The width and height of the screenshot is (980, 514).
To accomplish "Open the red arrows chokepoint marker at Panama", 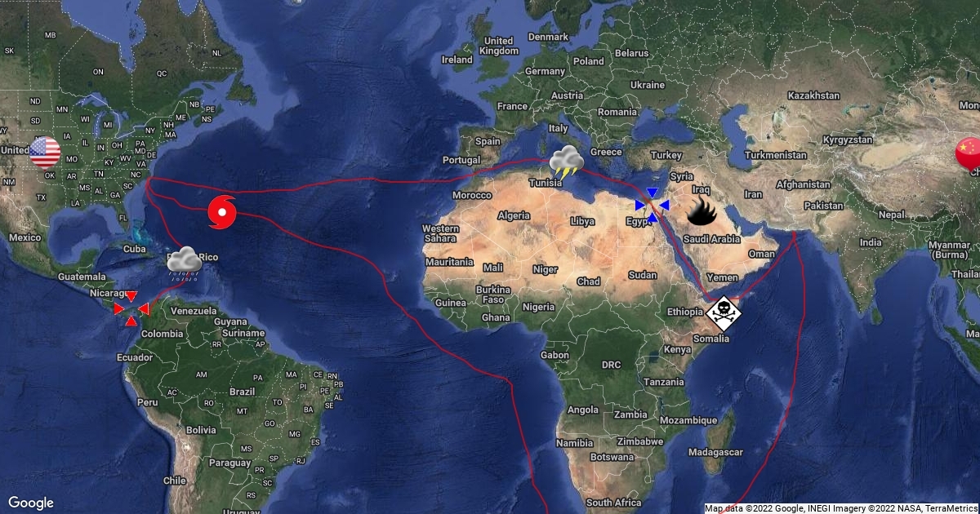I will pos(131,308).
